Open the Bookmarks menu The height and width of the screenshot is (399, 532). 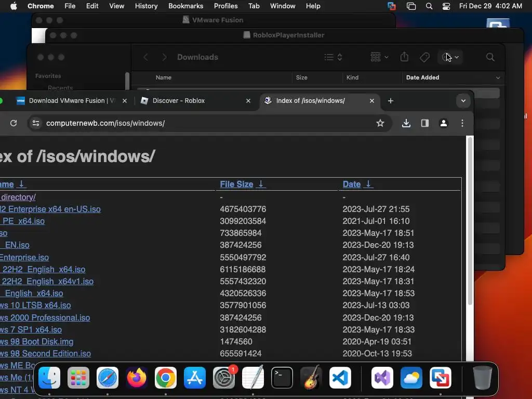click(185, 6)
